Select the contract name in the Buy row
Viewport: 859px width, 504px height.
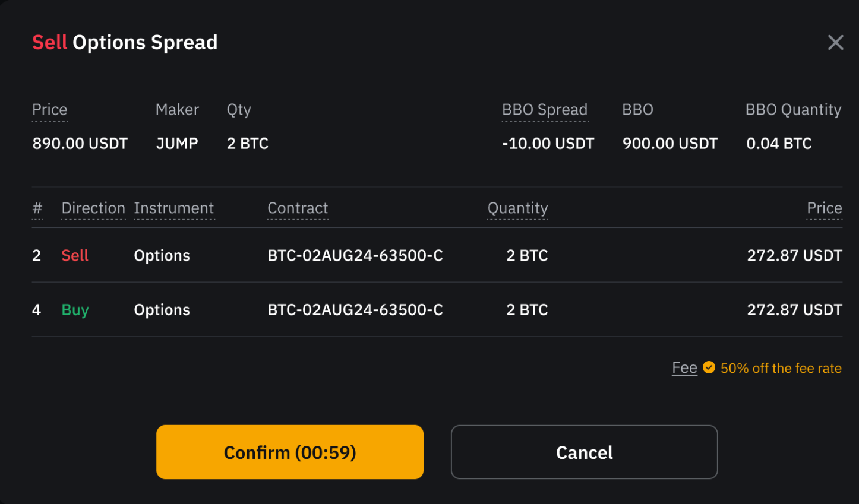point(355,310)
